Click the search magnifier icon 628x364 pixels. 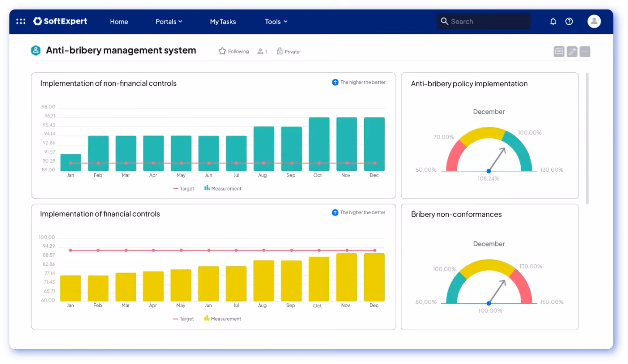click(x=444, y=21)
